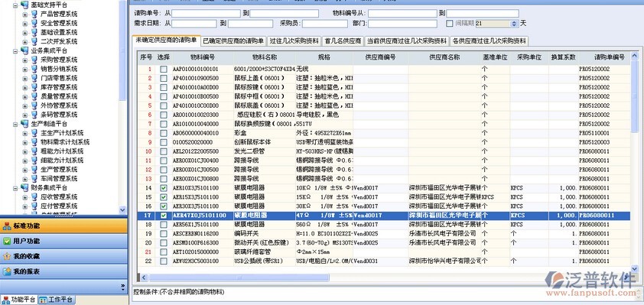Uncheck the checkbox in row 14
The image size is (644, 305).
[x=164, y=188]
